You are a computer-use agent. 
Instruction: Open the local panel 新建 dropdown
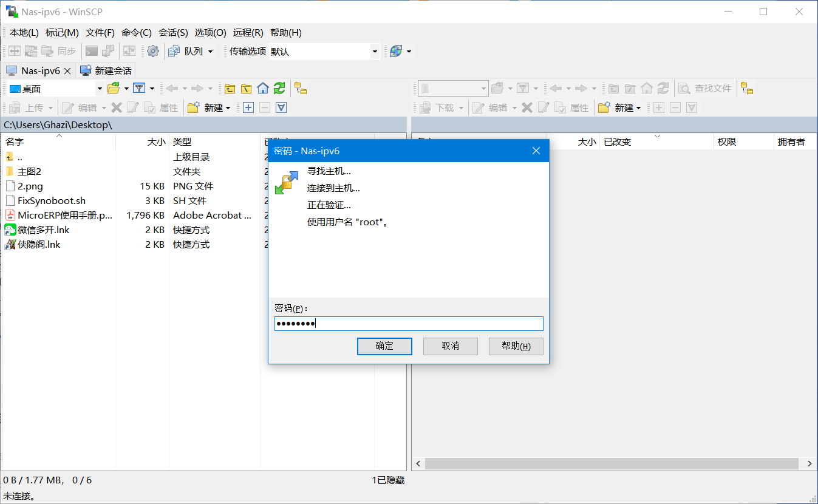(x=210, y=107)
